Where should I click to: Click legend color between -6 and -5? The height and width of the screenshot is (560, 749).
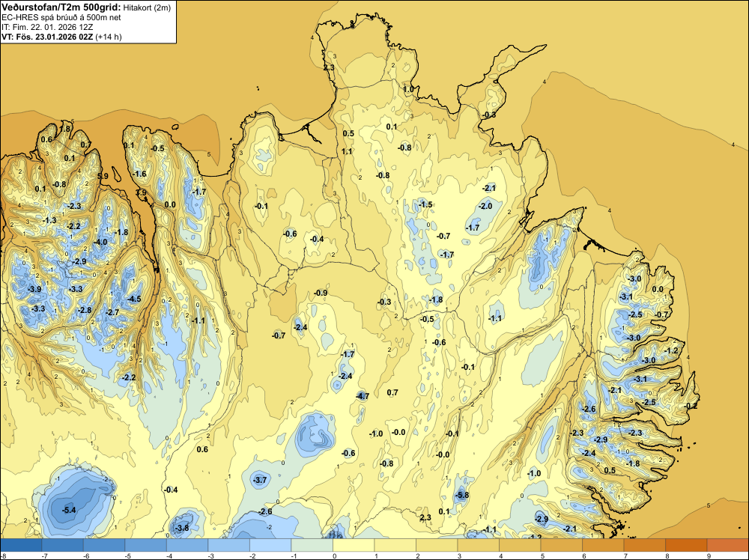tap(104, 545)
